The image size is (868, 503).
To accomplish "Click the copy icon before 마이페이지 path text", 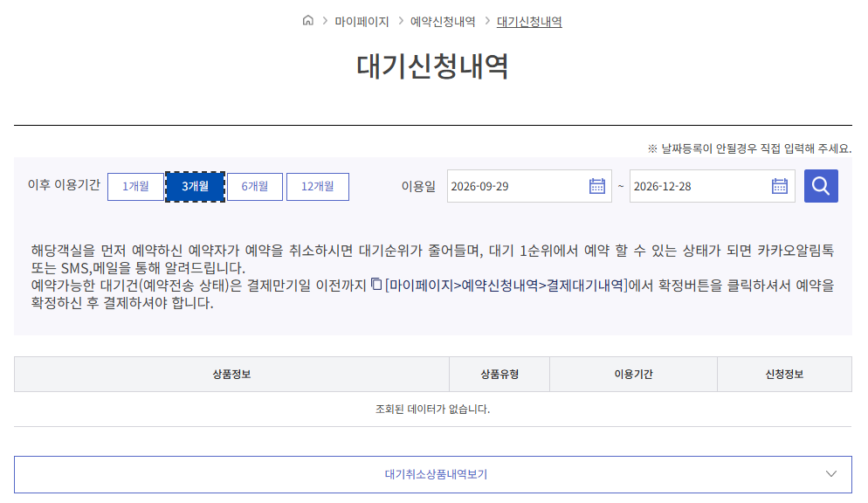I will point(376,285).
